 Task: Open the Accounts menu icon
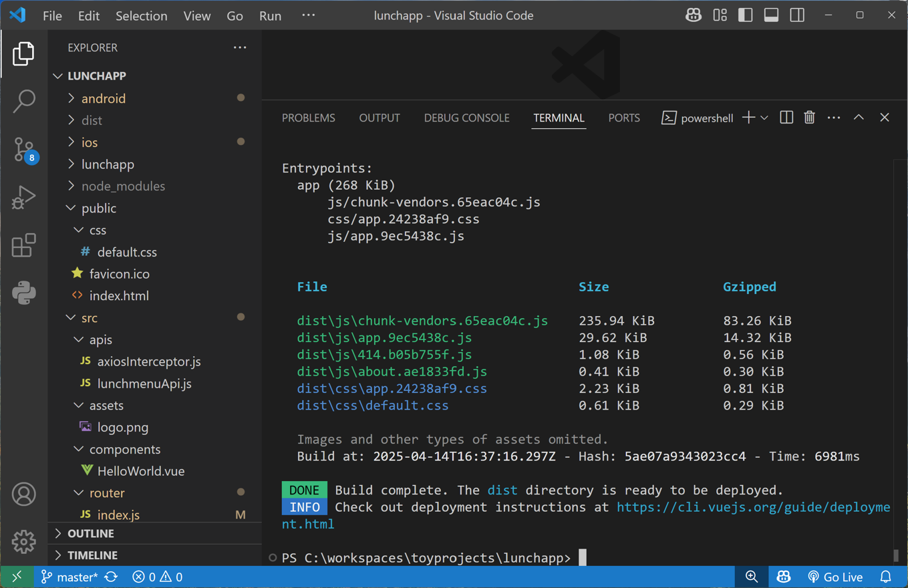[x=23, y=494]
